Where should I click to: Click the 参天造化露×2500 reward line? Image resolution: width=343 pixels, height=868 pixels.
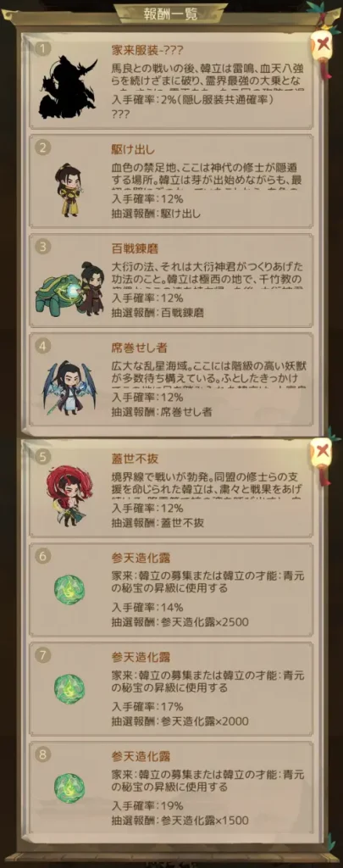[x=180, y=622]
